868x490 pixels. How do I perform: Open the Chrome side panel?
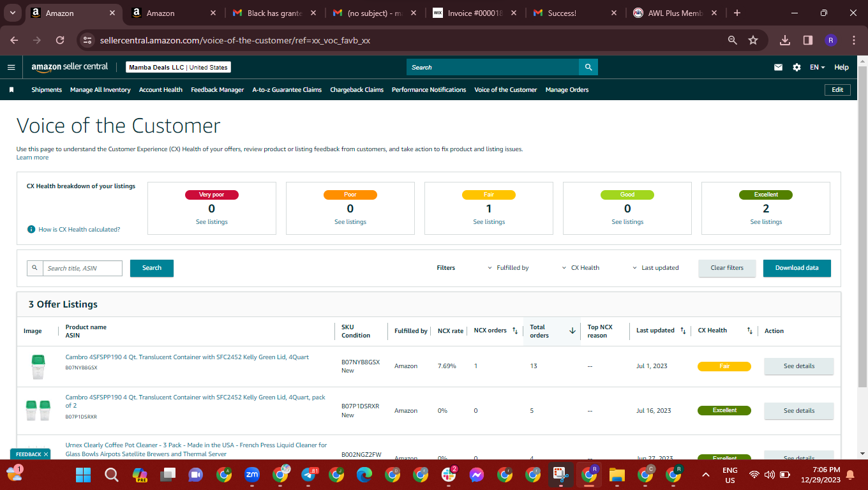(808, 40)
